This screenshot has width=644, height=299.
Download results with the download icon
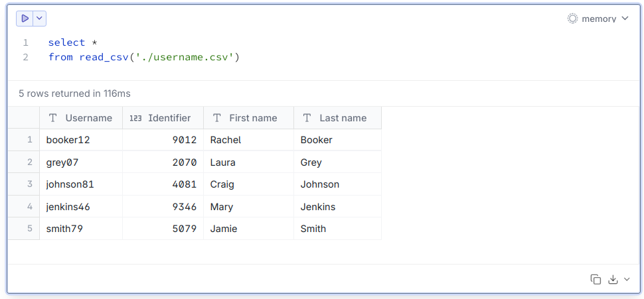coord(613,279)
